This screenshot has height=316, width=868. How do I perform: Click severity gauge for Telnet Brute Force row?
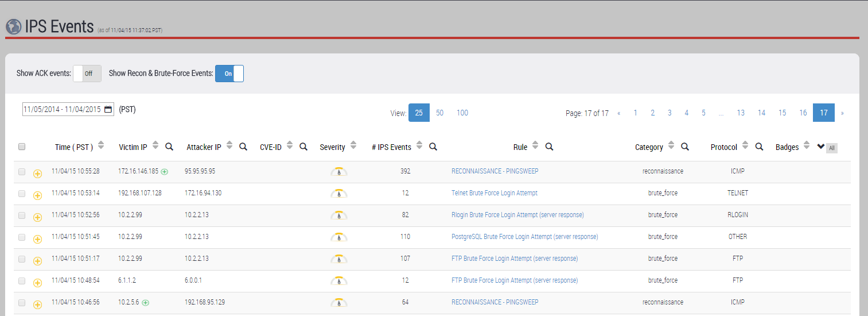pos(339,193)
